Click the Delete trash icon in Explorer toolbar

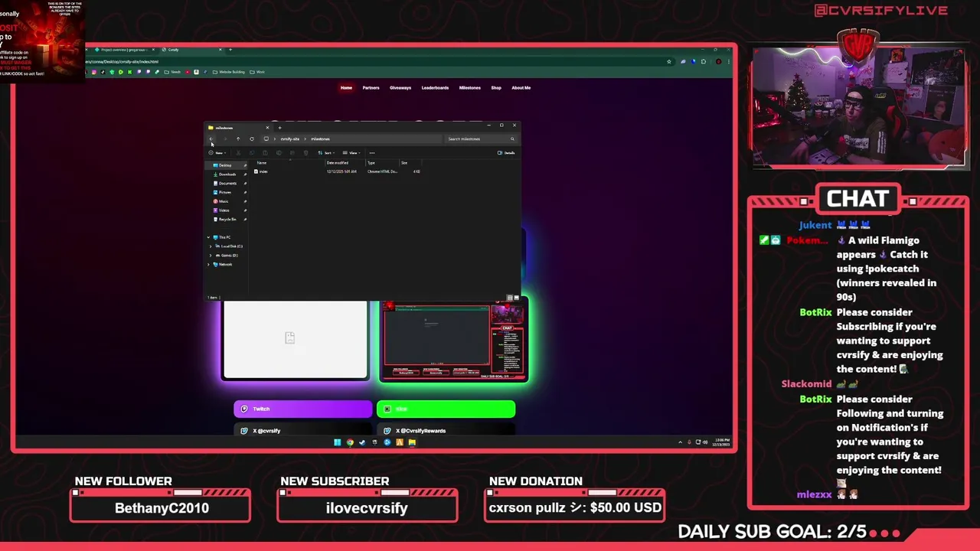point(305,152)
